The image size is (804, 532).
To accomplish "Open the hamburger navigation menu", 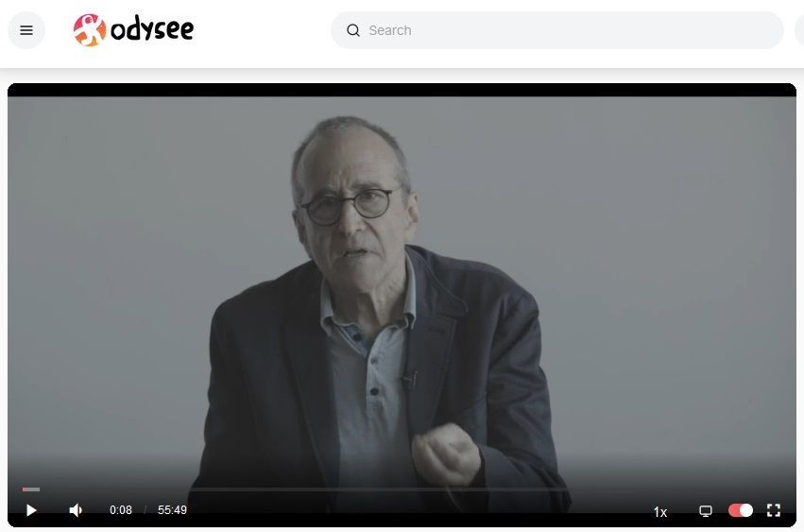I will pyautogui.click(x=26, y=30).
